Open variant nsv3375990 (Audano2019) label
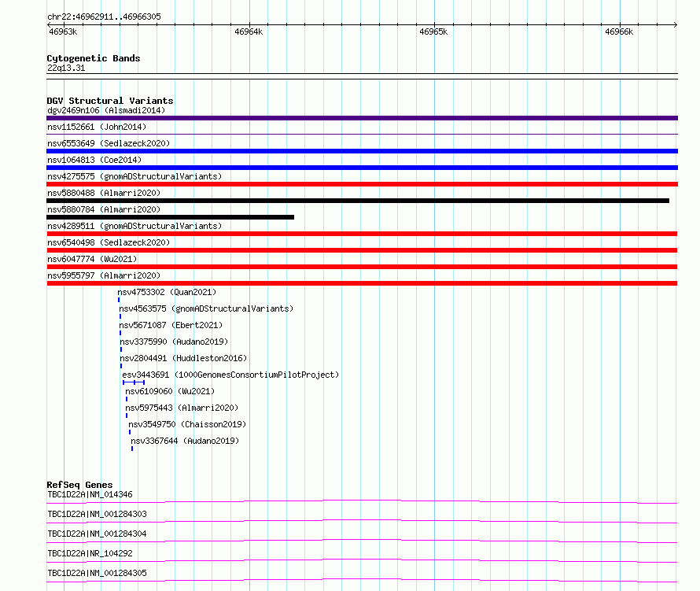The height and width of the screenshot is (591, 700). point(174,342)
